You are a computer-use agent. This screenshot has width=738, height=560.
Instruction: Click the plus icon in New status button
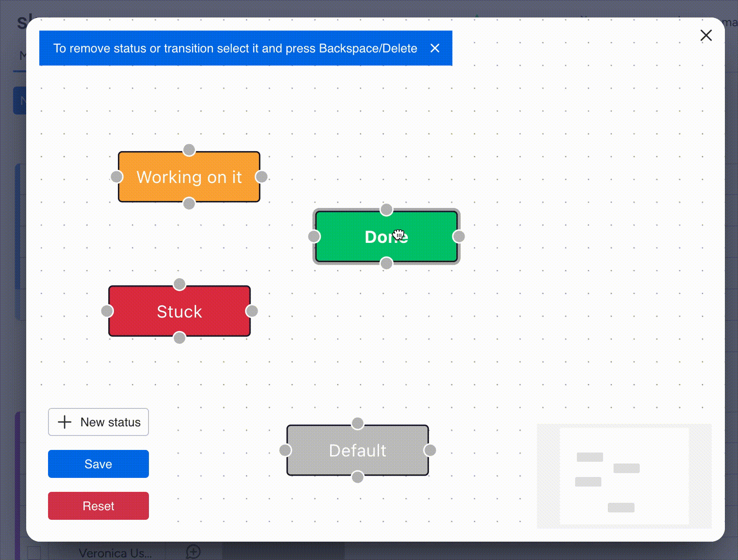point(65,422)
